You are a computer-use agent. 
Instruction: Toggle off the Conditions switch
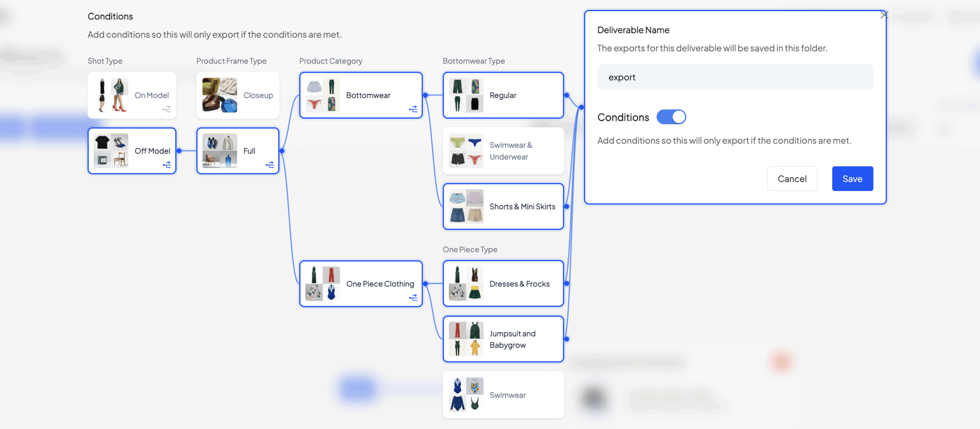[671, 117]
